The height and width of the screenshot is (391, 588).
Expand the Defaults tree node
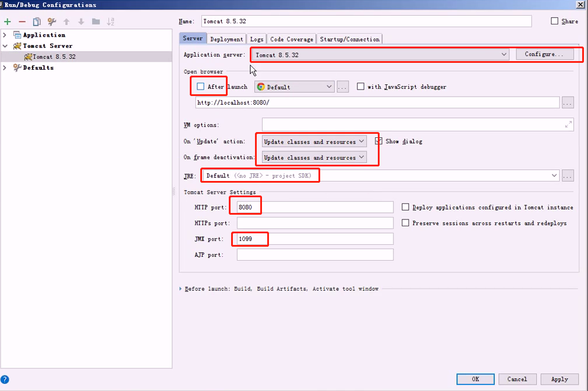[x=5, y=67]
